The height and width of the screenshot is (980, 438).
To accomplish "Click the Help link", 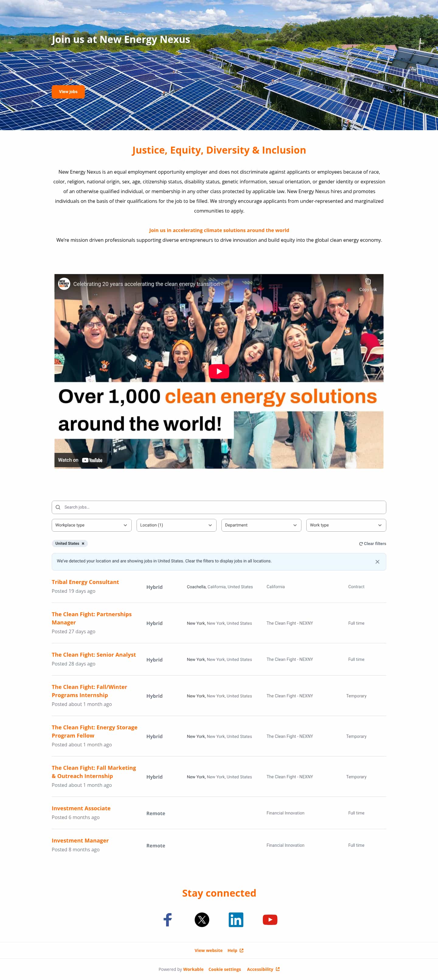I will pos(235,951).
